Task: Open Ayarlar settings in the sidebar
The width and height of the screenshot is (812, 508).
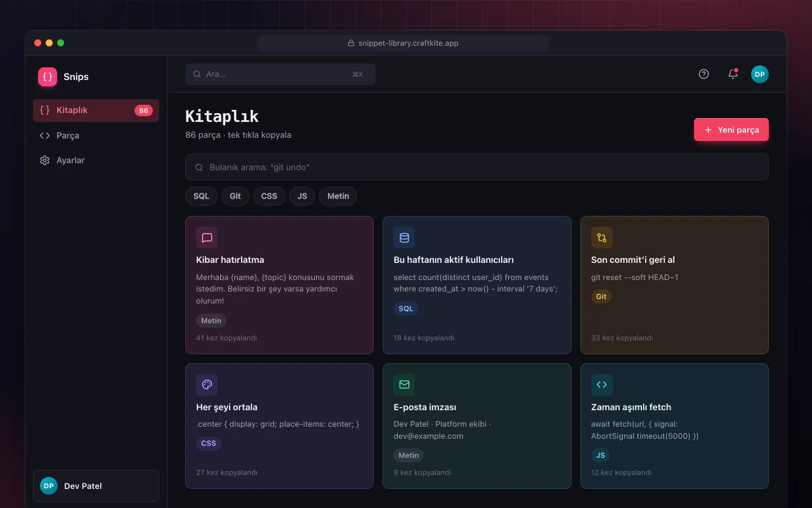Action: [96, 160]
